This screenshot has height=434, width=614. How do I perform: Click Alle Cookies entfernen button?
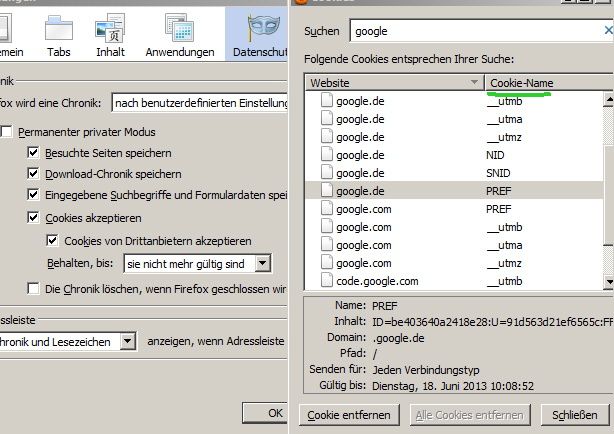click(x=469, y=415)
